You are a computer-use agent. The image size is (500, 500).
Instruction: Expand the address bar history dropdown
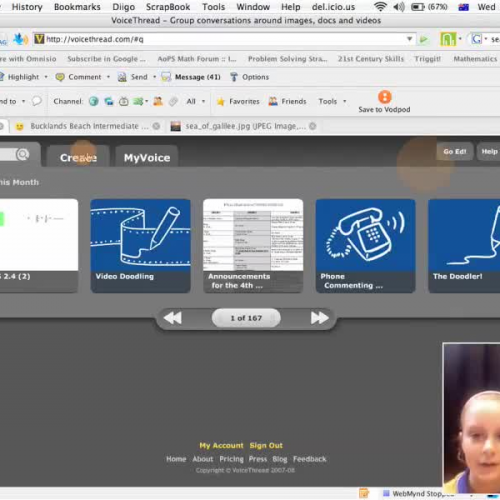(410, 39)
